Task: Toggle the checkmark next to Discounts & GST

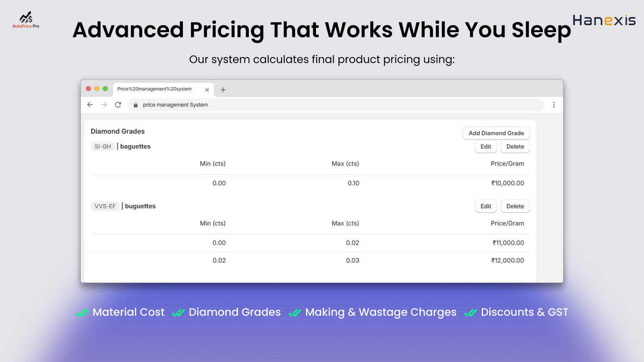Action: [x=470, y=312]
